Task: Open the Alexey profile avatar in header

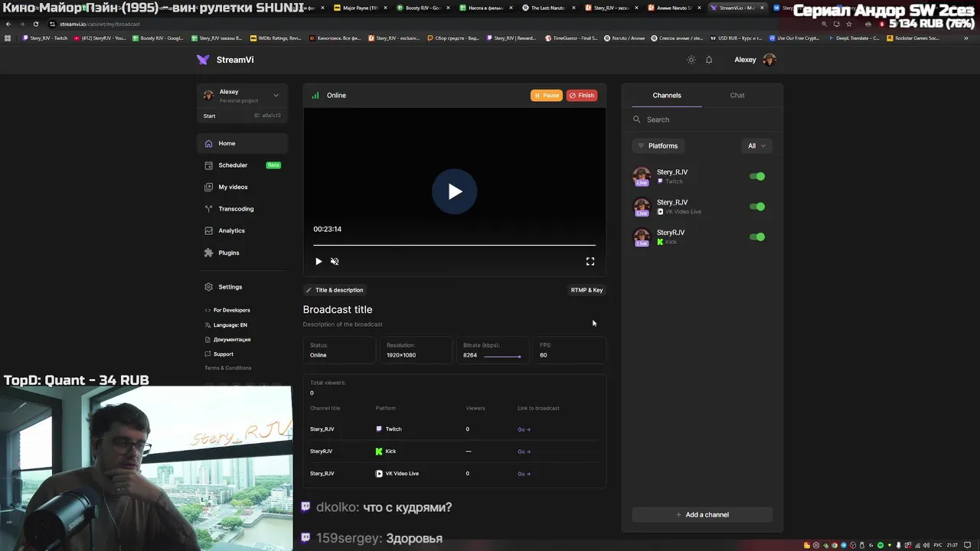Action: click(x=769, y=60)
